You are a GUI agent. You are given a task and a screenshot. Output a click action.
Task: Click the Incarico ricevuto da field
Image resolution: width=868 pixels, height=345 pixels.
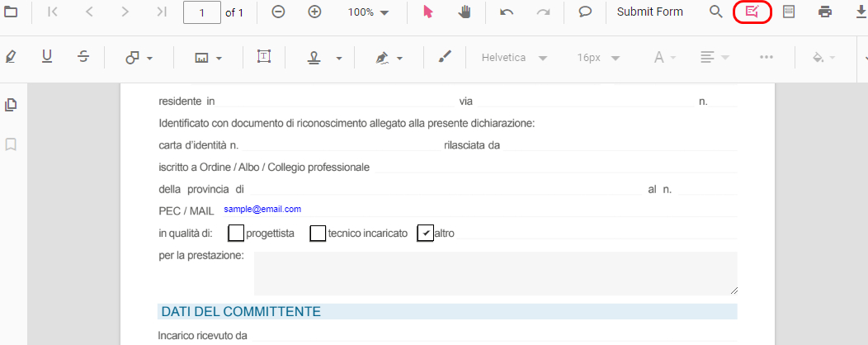click(494, 336)
